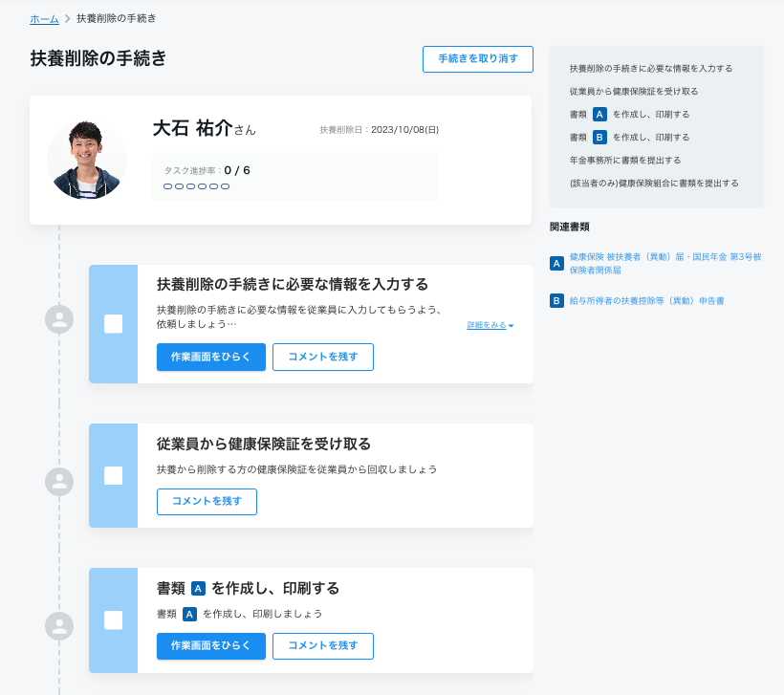Open 健康保険 被扶養者（異動）届 document link
The image size is (784, 695).
665,264
